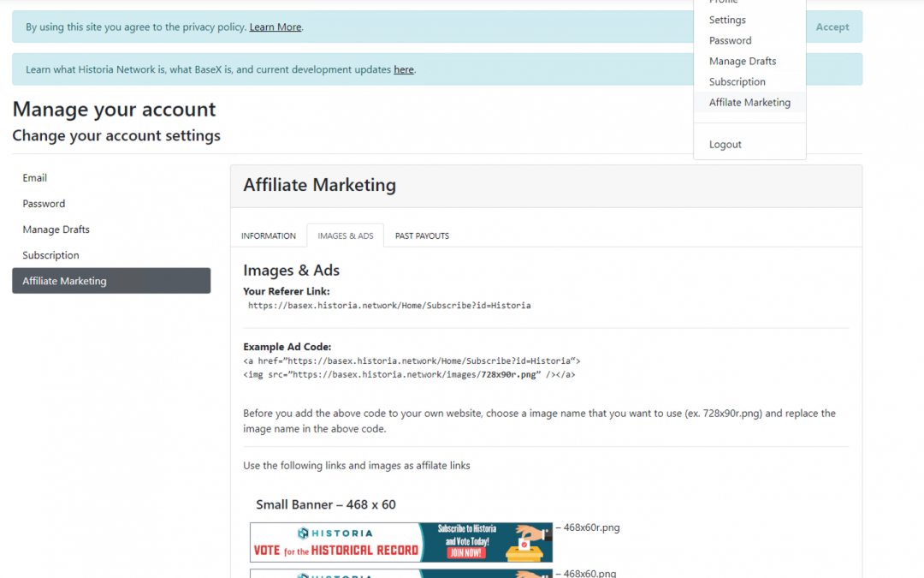Open Email settings in the left sidebar
924x578 pixels.
[x=35, y=178]
